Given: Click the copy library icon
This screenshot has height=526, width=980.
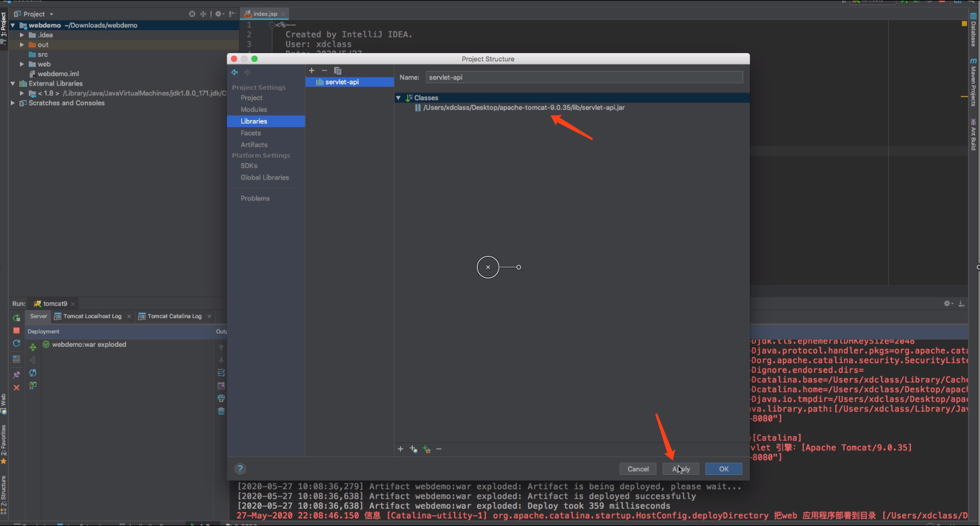Looking at the screenshot, I should click(x=338, y=71).
